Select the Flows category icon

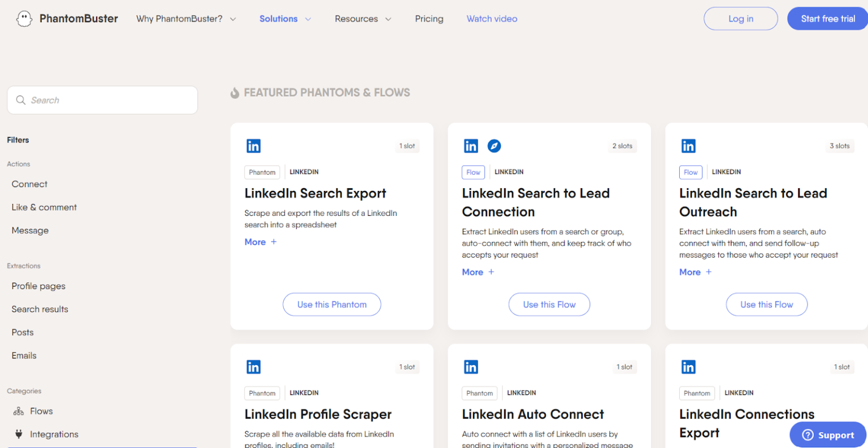pyautogui.click(x=18, y=411)
